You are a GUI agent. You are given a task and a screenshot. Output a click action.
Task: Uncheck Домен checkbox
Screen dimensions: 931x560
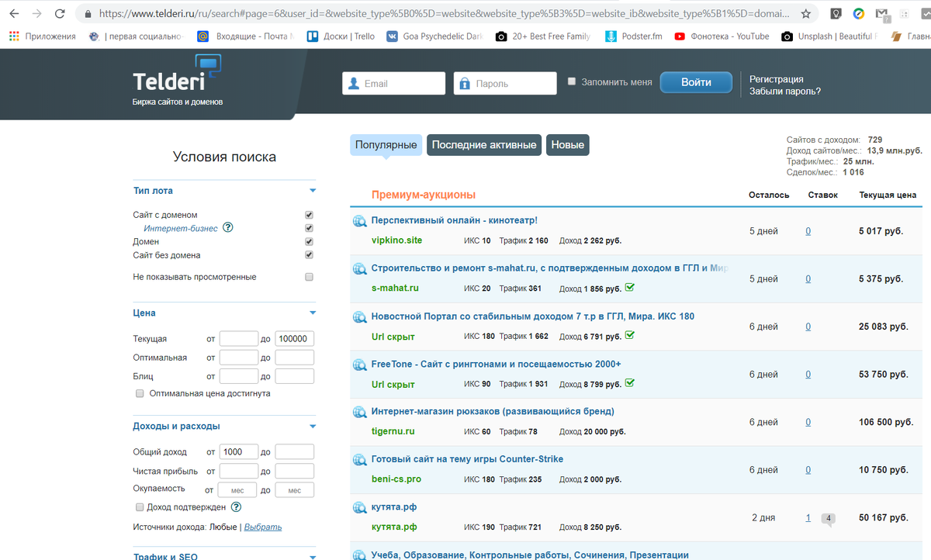coord(309,241)
